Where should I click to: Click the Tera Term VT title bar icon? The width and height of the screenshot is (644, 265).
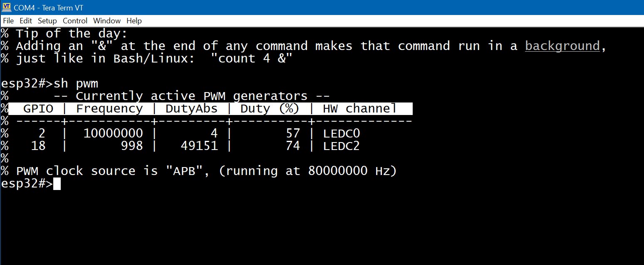[x=6, y=7]
